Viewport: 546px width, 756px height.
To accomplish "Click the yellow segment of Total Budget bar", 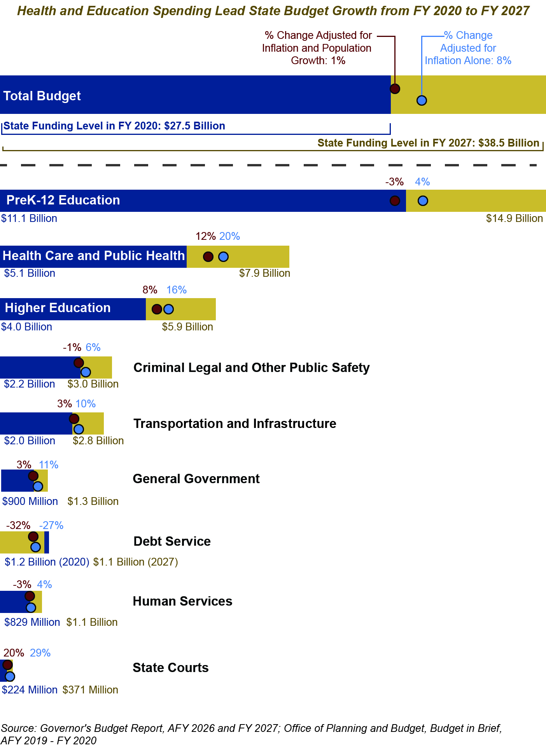I will pyautogui.click(x=482, y=94).
